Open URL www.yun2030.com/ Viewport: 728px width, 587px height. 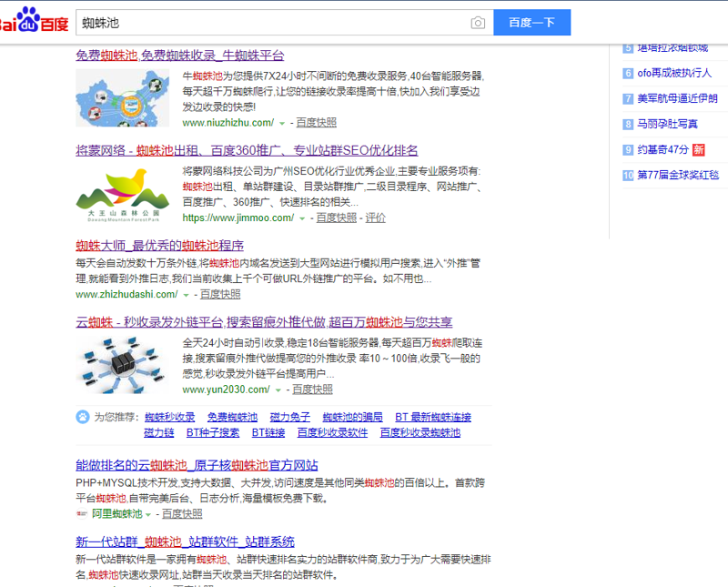pos(226,390)
